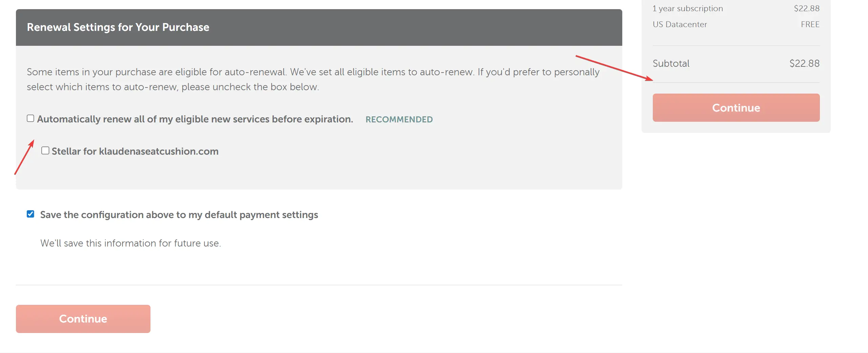This screenshot has width=868, height=353.
Task: Click the 'Save the configuration above' label text
Action: (179, 215)
